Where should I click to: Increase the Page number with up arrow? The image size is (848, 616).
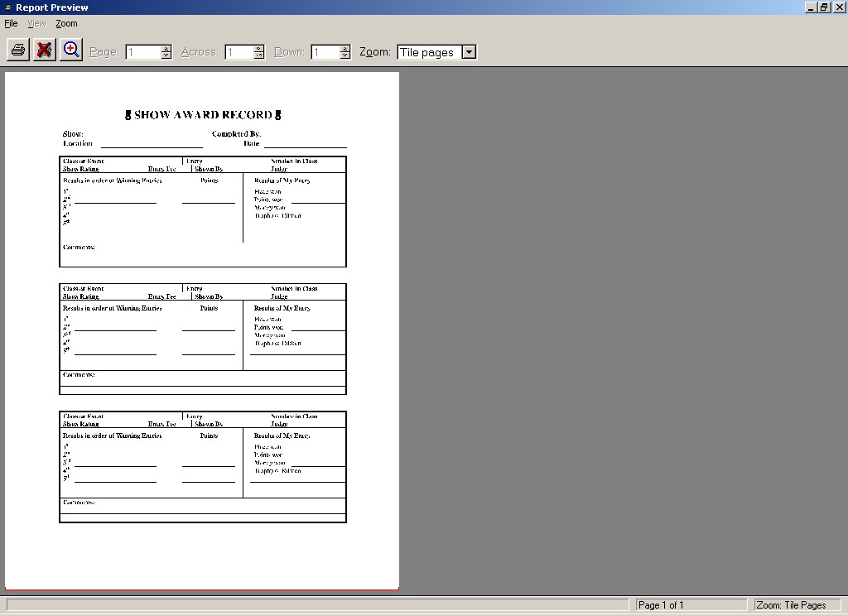(x=166, y=48)
